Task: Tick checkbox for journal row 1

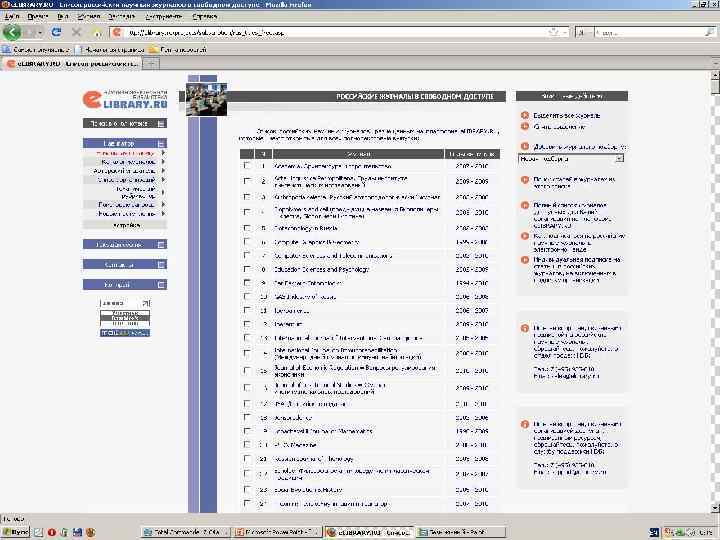Action: click(247, 165)
